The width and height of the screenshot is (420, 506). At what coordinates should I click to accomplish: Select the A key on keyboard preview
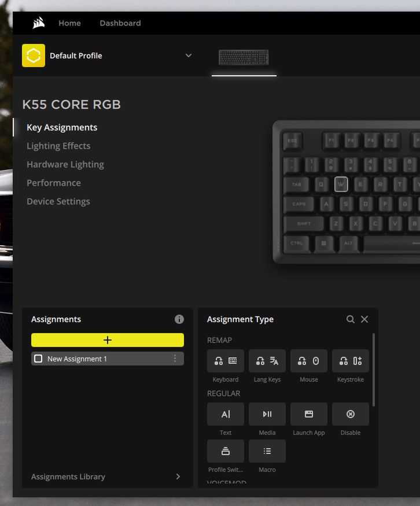point(326,204)
